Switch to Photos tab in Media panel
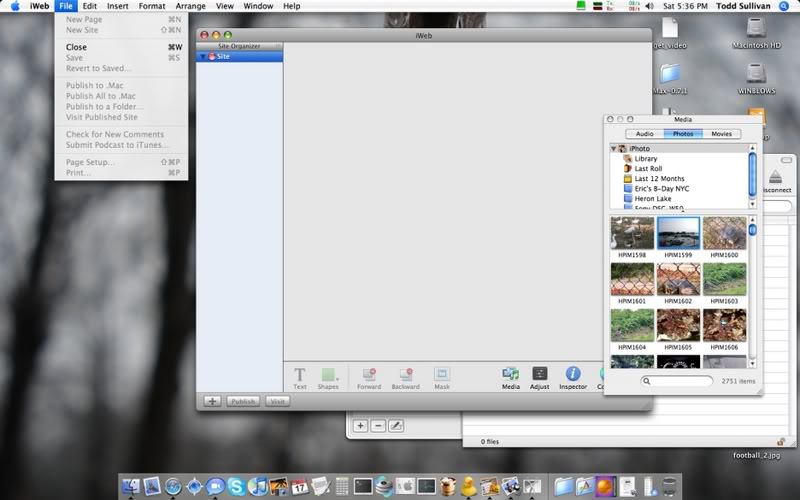The width and height of the screenshot is (800, 500). point(683,134)
